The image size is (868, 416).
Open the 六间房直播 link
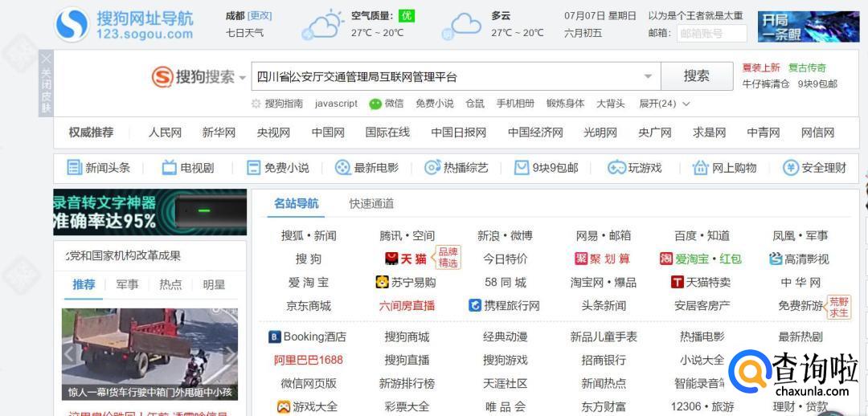point(407,305)
